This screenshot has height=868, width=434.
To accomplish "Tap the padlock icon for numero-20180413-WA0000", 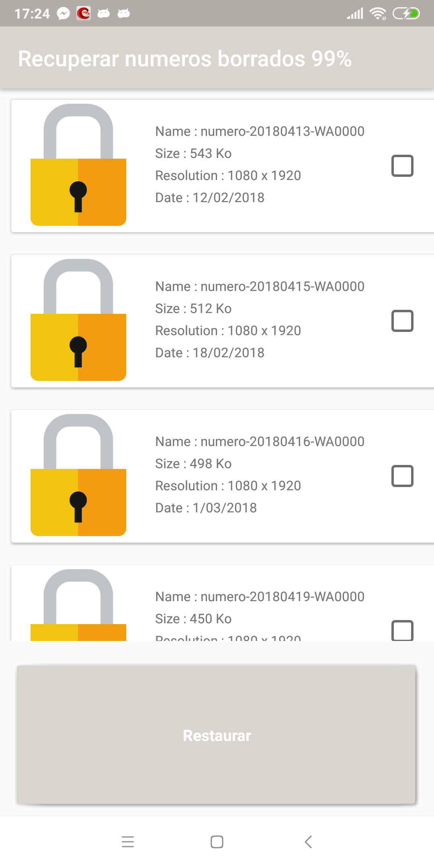I will [x=78, y=165].
